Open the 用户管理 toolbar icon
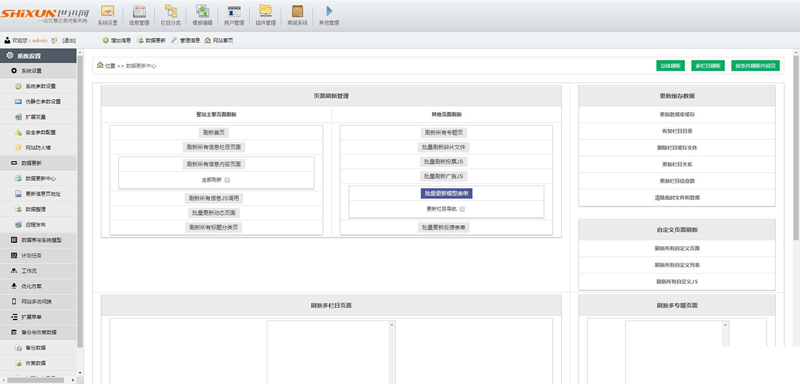This screenshot has height=384, width=800. coord(234,15)
